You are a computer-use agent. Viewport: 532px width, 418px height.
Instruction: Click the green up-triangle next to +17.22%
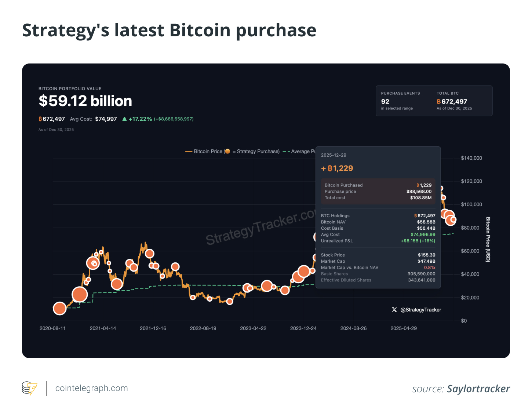[124, 119]
